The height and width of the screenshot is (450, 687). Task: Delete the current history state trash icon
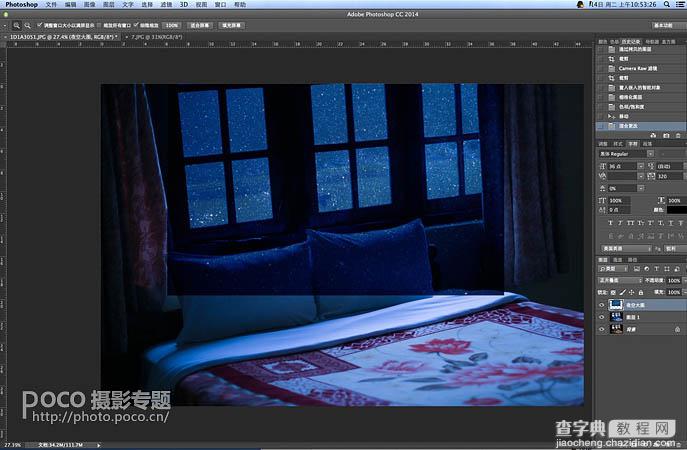(x=678, y=136)
